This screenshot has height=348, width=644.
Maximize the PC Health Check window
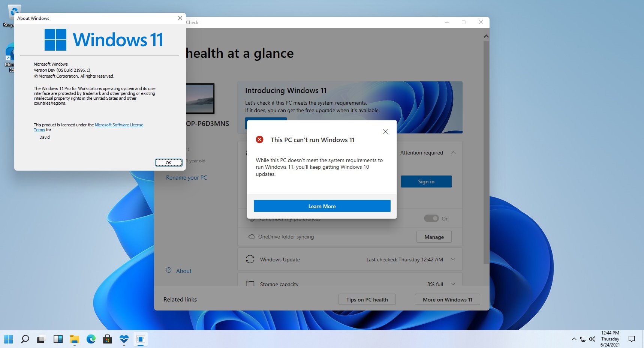(x=464, y=22)
